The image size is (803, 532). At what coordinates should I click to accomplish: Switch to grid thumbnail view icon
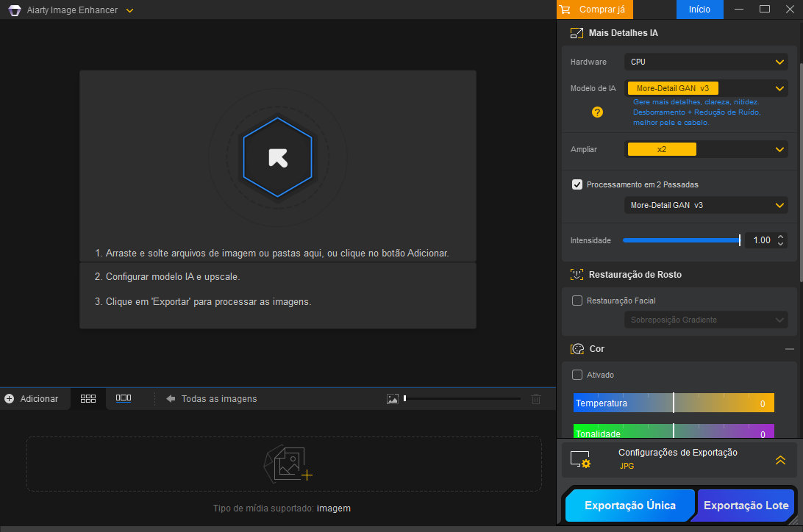tap(88, 398)
